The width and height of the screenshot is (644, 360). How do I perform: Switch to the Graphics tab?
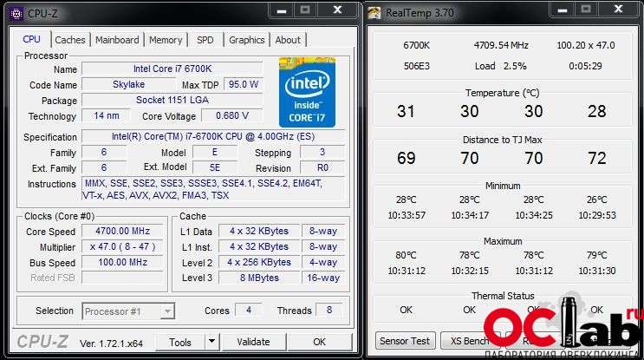click(x=246, y=40)
